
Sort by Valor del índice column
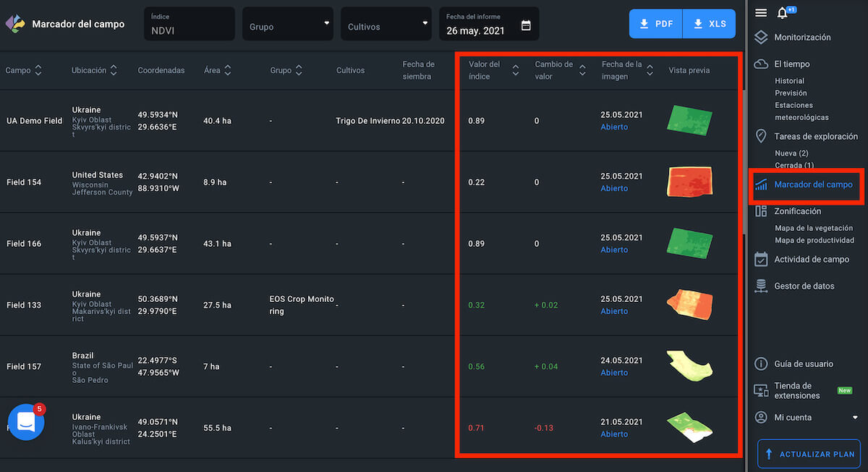click(515, 70)
